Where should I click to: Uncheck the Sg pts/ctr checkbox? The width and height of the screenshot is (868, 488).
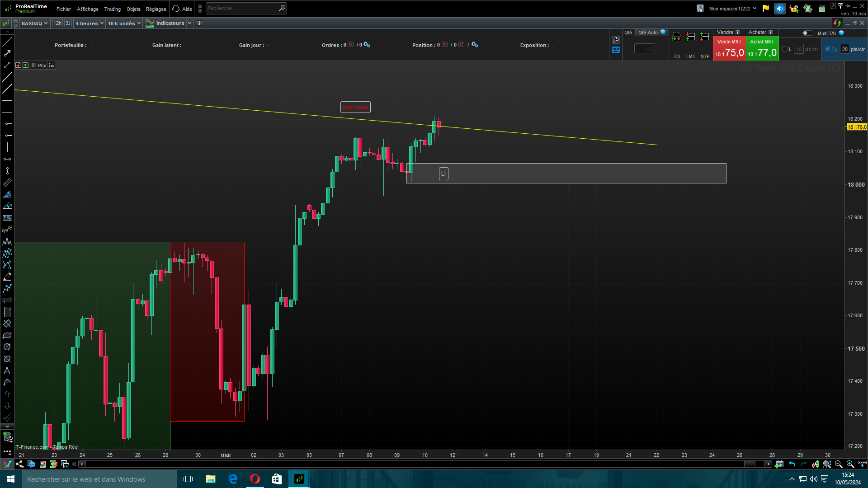pyautogui.click(x=828, y=49)
